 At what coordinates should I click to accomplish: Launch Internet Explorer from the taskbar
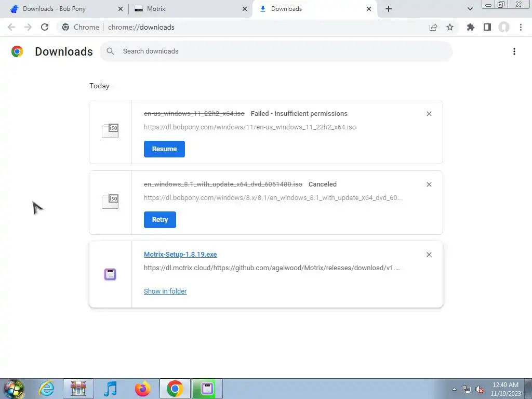tap(46, 389)
